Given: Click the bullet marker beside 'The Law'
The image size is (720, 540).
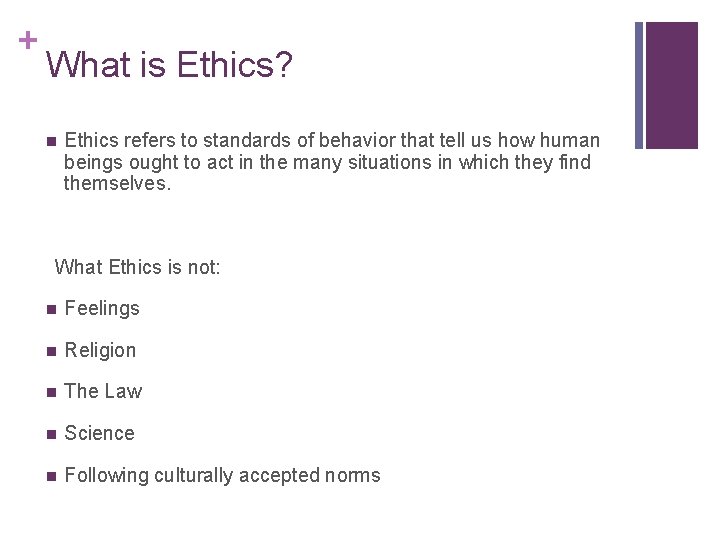Looking at the screenshot, I should coord(50,392).
